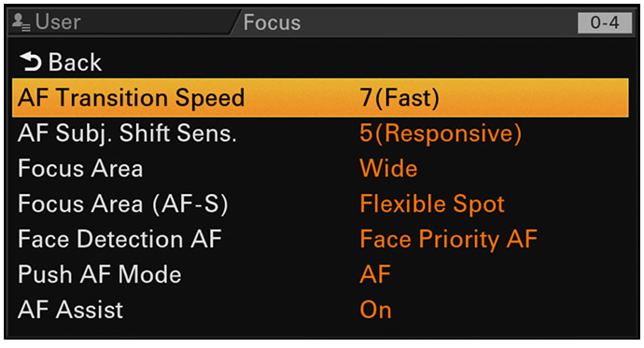Open Focus Area (AF-S) setting
644x348 pixels.
(x=123, y=204)
